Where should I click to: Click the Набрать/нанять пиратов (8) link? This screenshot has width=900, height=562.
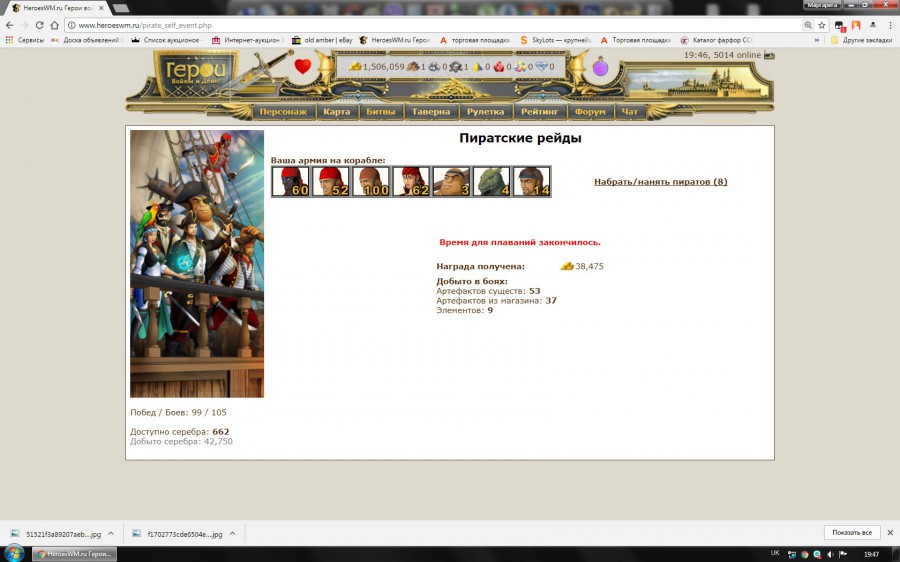pos(661,181)
